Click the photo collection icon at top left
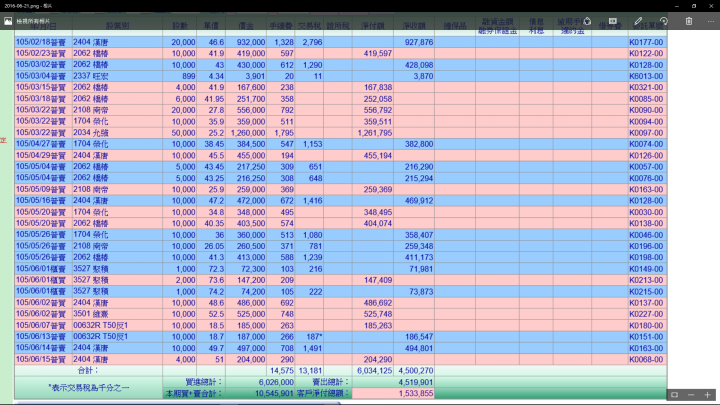 tap(8, 21)
